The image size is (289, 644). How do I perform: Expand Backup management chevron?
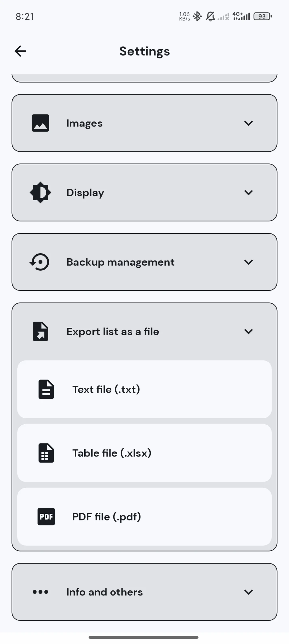tap(249, 262)
